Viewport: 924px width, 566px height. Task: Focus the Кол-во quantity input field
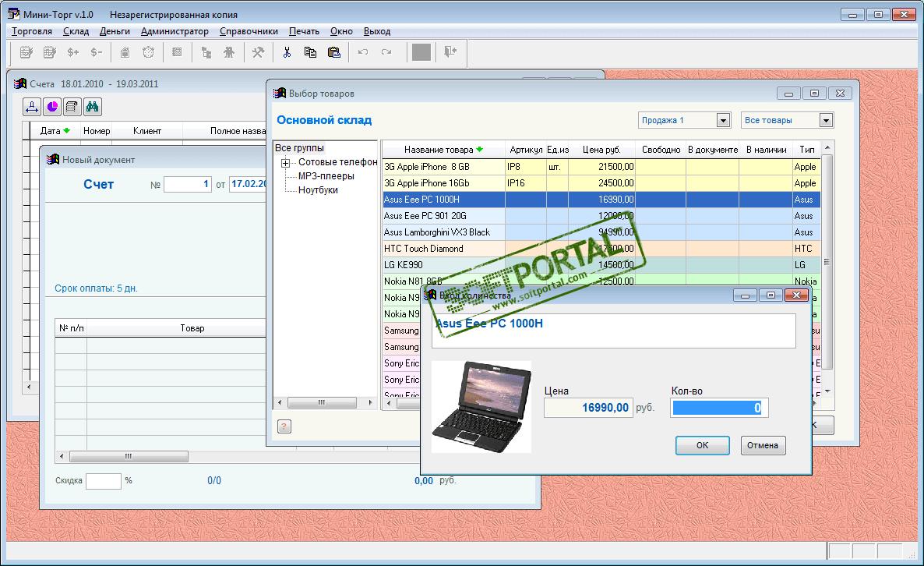719,408
